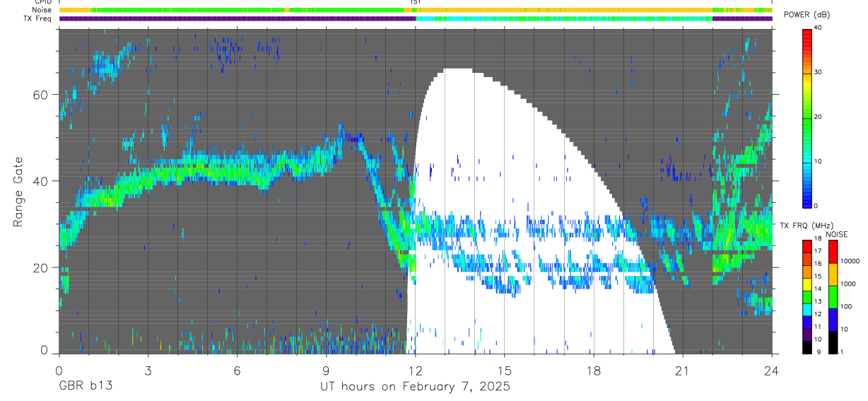Click the '100' label on NOISE scale
868x401 pixels.
(846, 306)
